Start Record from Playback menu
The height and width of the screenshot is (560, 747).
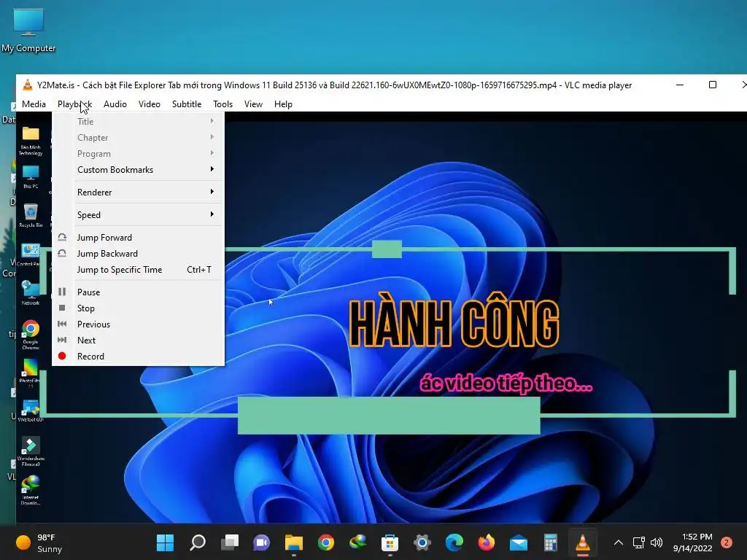click(138, 356)
